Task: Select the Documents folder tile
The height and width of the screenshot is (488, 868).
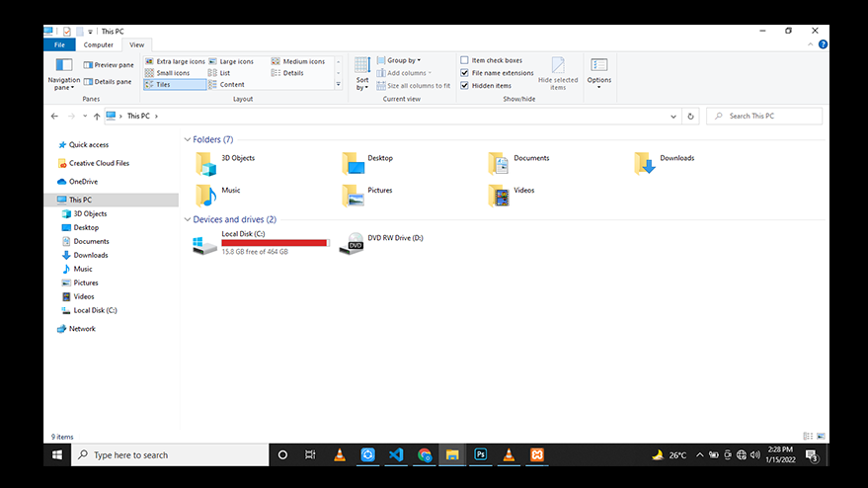Action: point(519,164)
